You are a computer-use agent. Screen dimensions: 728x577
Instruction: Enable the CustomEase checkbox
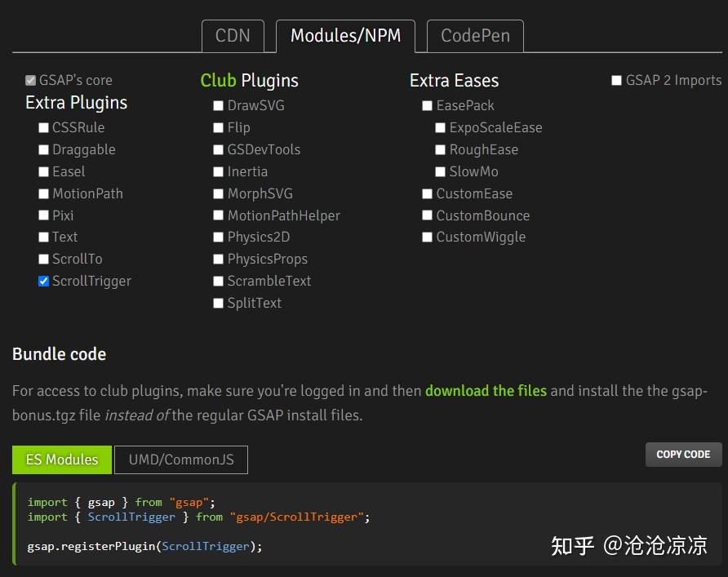point(428,194)
